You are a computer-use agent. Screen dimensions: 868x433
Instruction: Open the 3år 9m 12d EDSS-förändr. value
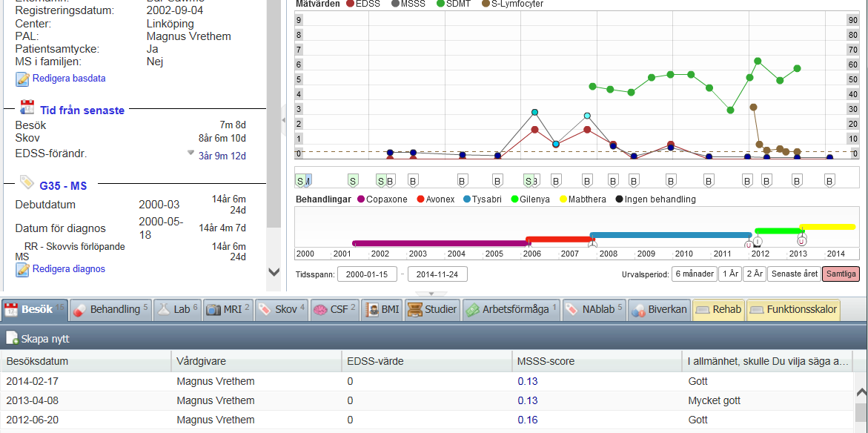pos(222,156)
